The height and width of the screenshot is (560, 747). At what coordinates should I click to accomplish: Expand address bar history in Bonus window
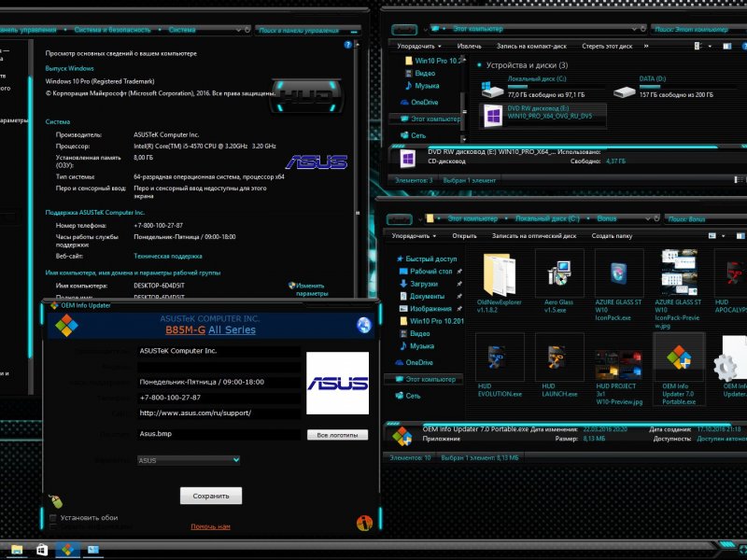[x=648, y=218]
